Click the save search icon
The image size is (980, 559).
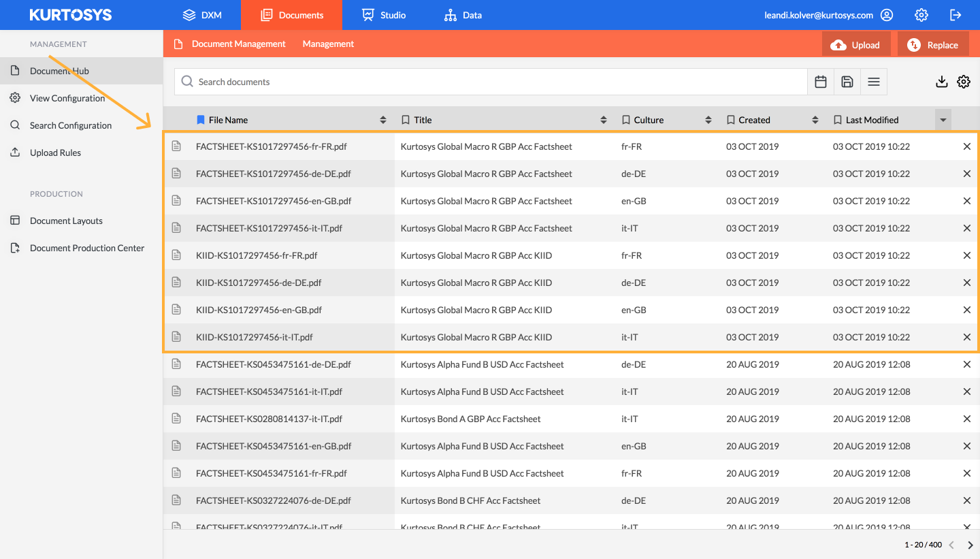click(847, 82)
